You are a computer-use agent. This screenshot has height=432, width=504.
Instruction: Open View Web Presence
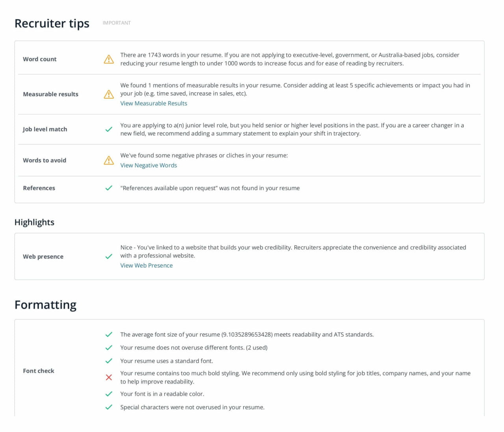click(x=146, y=265)
